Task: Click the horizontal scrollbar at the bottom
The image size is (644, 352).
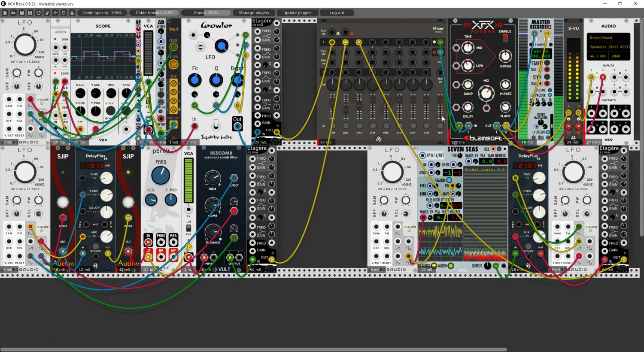Action: (x=253, y=349)
